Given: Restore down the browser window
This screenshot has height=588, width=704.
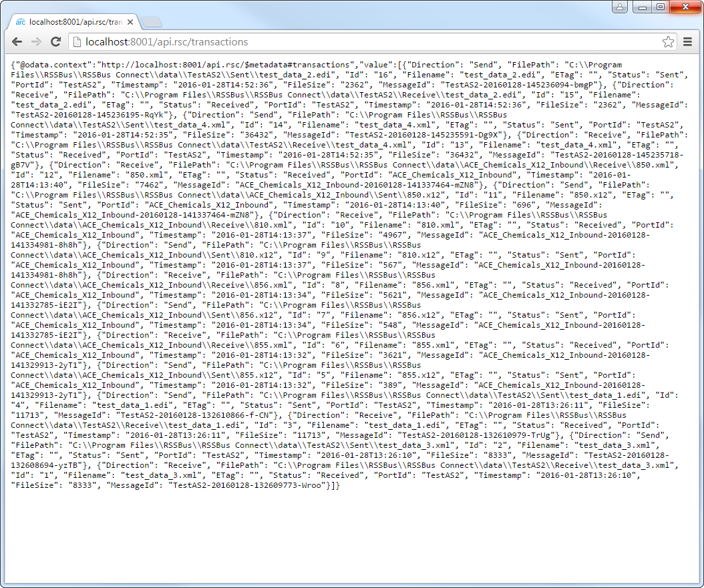Looking at the screenshot, I should 660,7.
